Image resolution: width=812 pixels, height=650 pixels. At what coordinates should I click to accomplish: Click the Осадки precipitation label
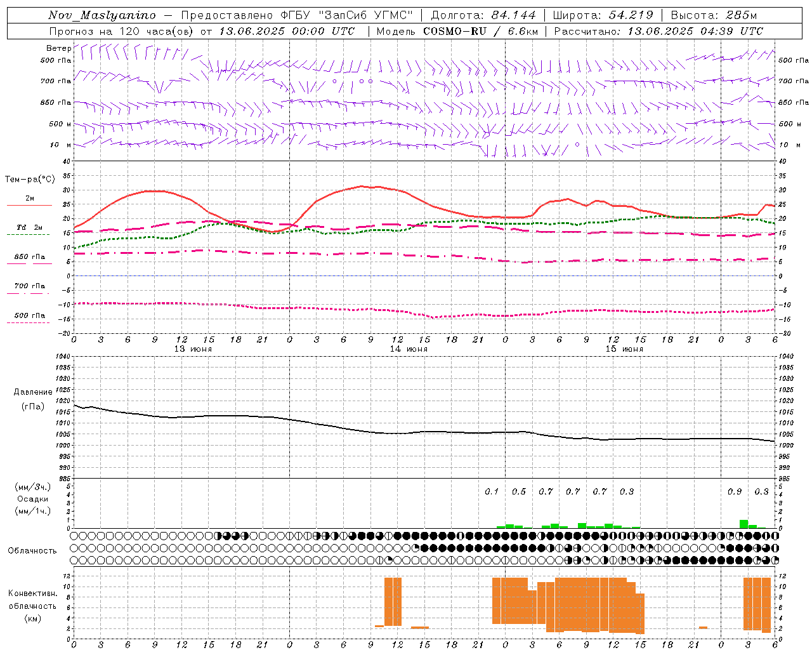[33, 499]
